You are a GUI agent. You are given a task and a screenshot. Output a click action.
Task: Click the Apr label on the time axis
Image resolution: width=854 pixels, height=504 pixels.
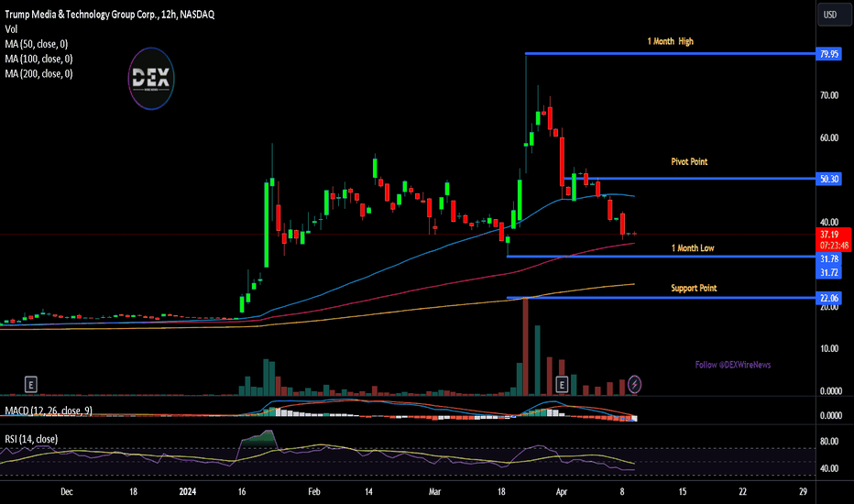[x=562, y=492]
